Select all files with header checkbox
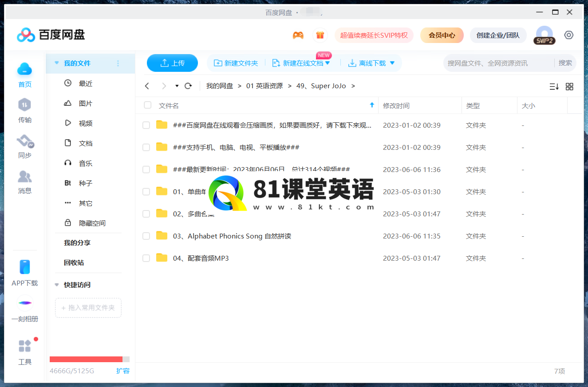 click(148, 105)
